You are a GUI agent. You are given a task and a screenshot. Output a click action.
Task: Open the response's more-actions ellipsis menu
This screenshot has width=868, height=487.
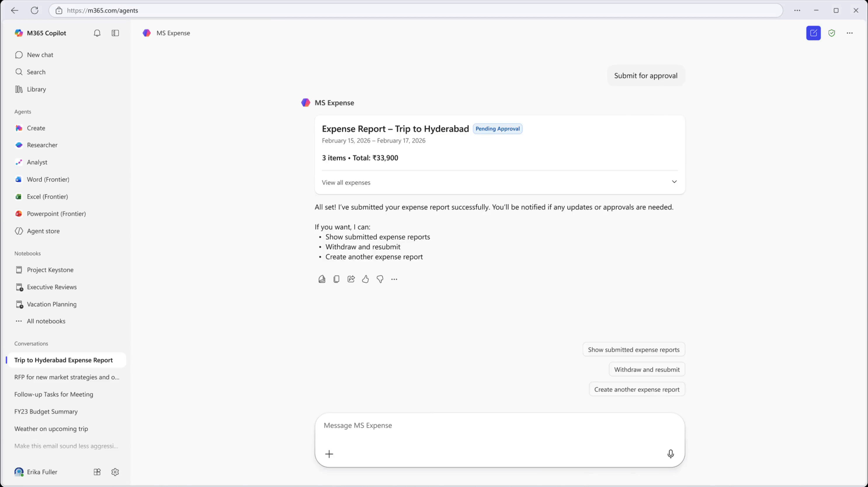[x=394, y=279]
